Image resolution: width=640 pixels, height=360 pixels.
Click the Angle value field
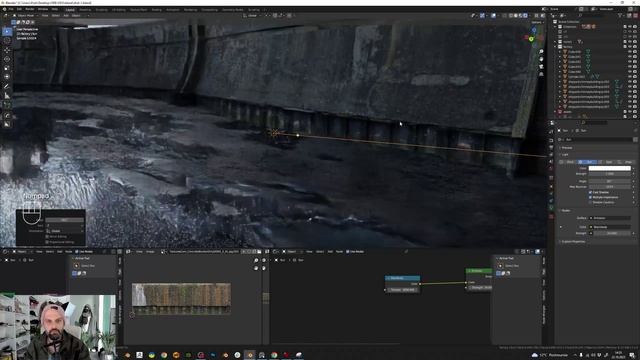tap(609, 181)
